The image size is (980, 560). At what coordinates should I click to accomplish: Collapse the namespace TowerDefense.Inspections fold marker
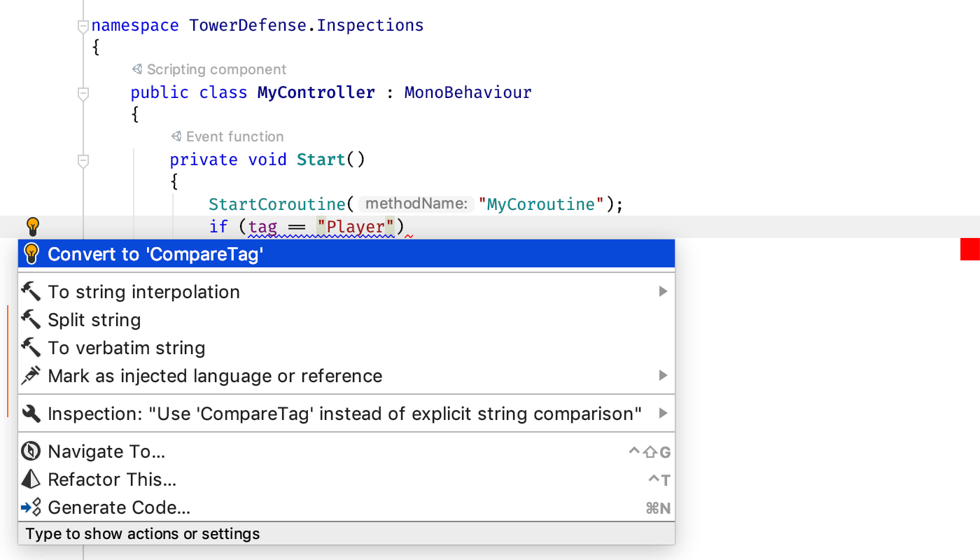(83, 26)
